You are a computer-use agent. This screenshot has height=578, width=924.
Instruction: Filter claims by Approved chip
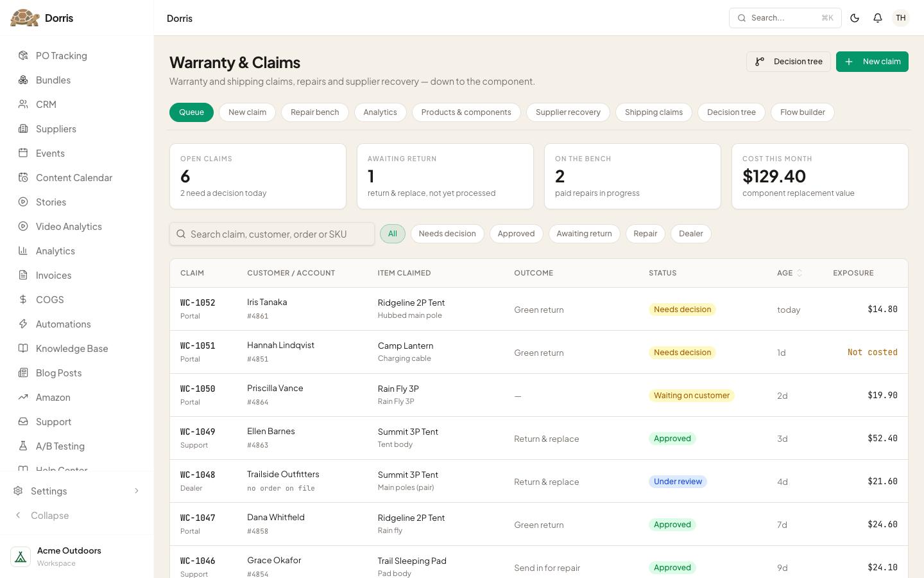point(517,234)
